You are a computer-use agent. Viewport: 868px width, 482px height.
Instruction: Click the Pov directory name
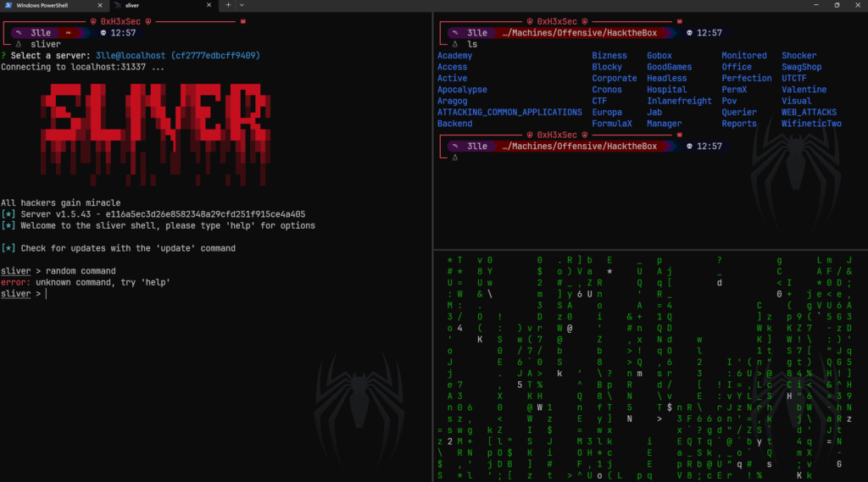[728, 101]
